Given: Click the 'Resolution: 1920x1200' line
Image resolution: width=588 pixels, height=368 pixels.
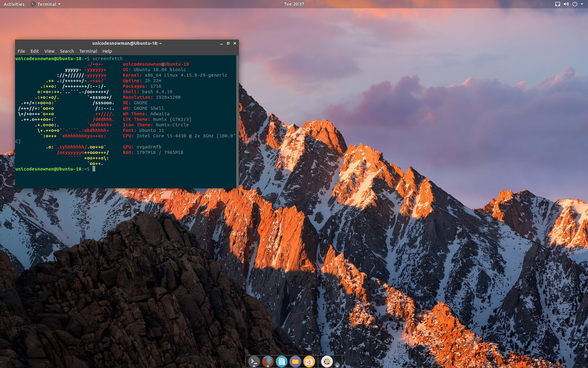Looking at the screenshot, I should click(152, 97).
